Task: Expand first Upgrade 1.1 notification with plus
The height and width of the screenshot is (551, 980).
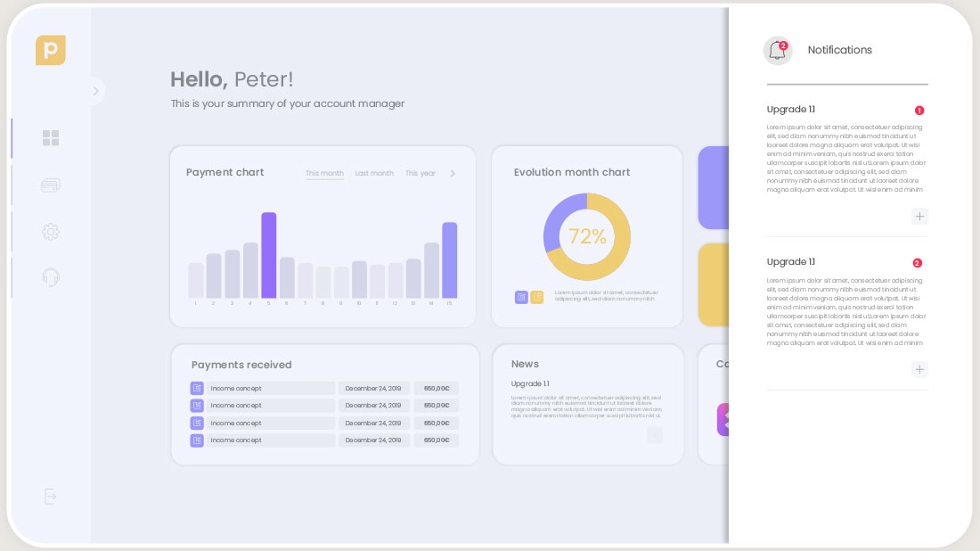Action: click(x=919, y=216)
